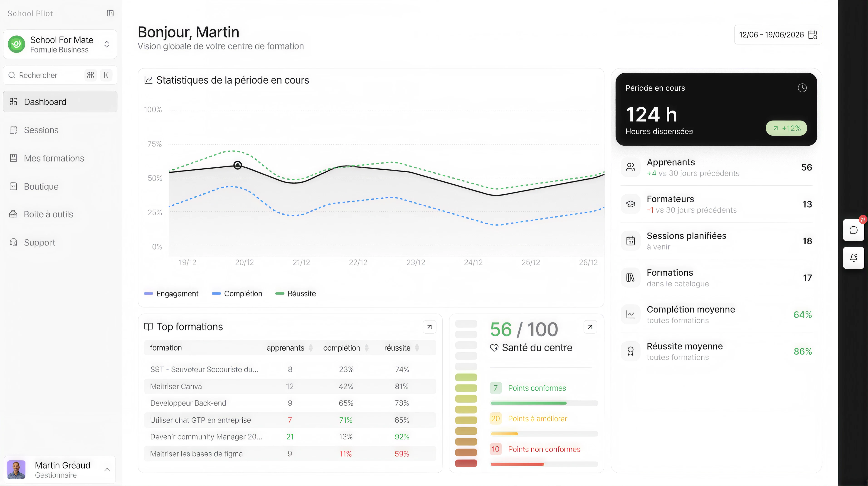
Task: Select the Maitriser Canva table row
Action: (x=290, y=386)
